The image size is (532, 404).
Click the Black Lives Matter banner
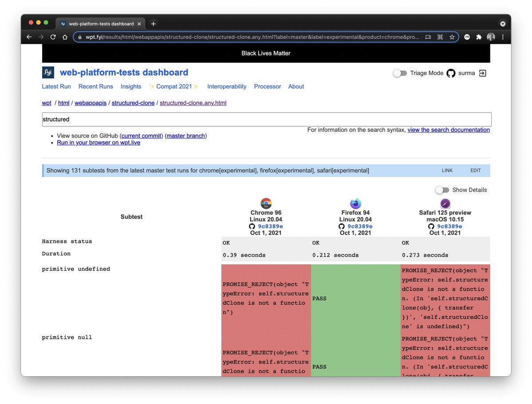point(266,53)
